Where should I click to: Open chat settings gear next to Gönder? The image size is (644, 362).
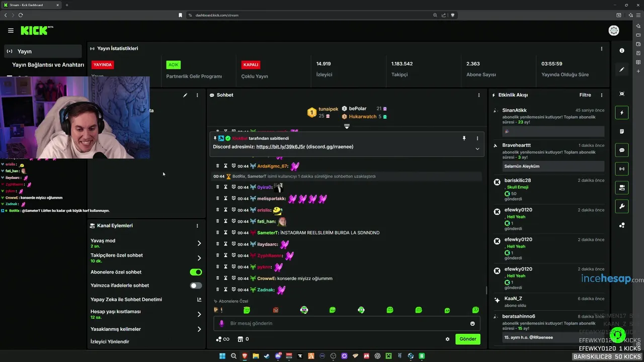[447, 339]
